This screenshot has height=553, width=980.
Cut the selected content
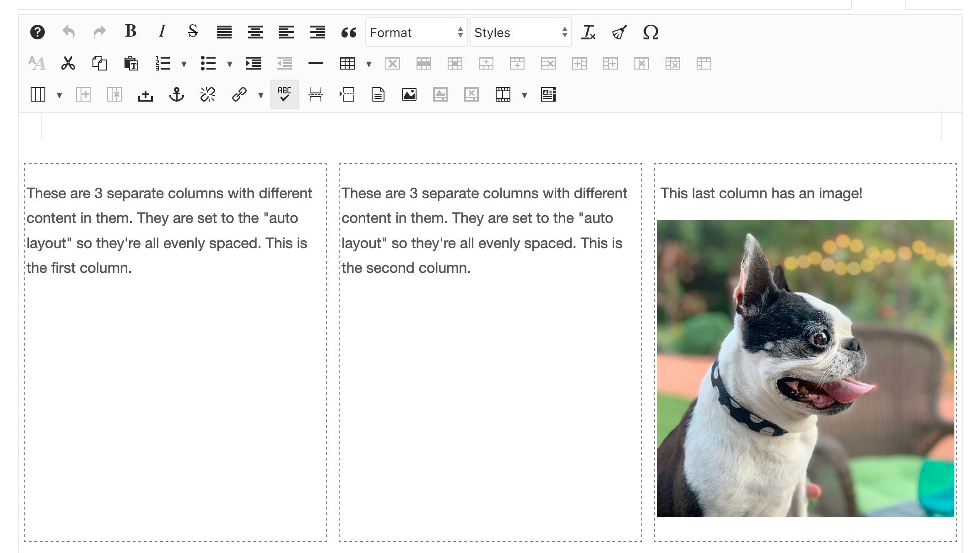68,63
